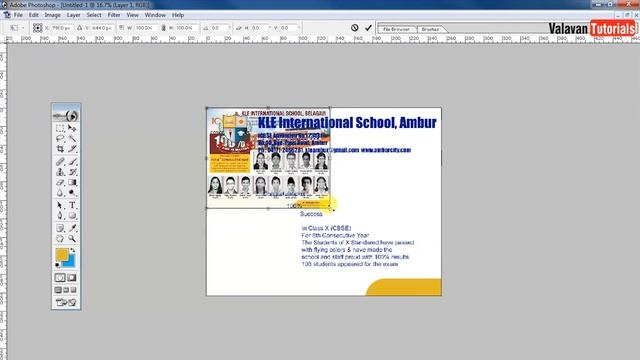Screen dimensions: 640x360
Task: Click the vertical skew field
Action: click(x=289, y=28)
